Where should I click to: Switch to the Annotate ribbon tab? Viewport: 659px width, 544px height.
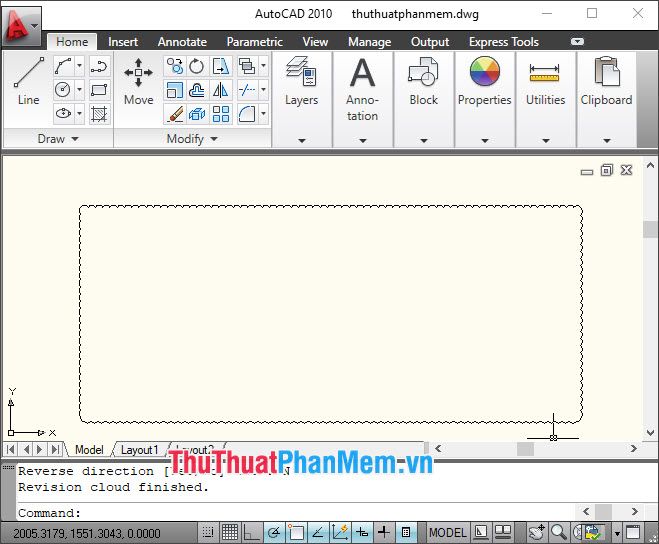[x=182, y=42]
